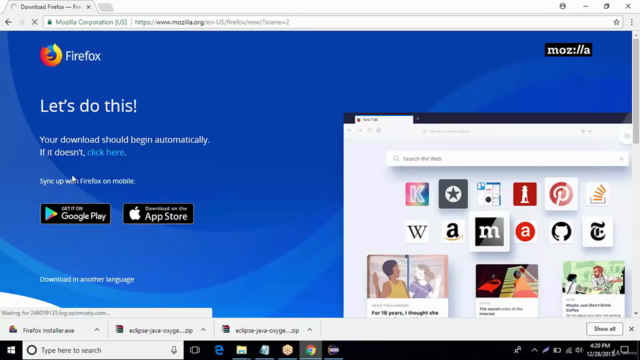The image size is (640, 360).
Task: Click Mozilla Corporation security lock info
Action: (87, 22)
